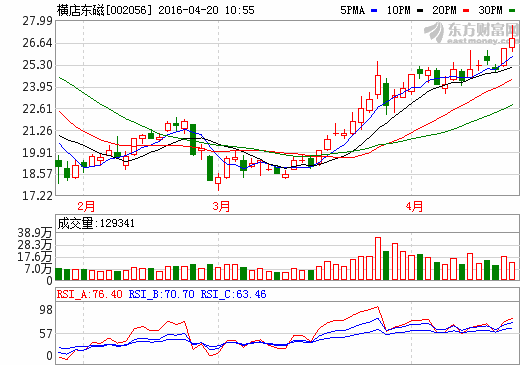Image resolution: width=520 pixels, height=365 pixels.
Task: Click the 4月 date axis label
Action: pyautogui.click(x=414, y=206)
